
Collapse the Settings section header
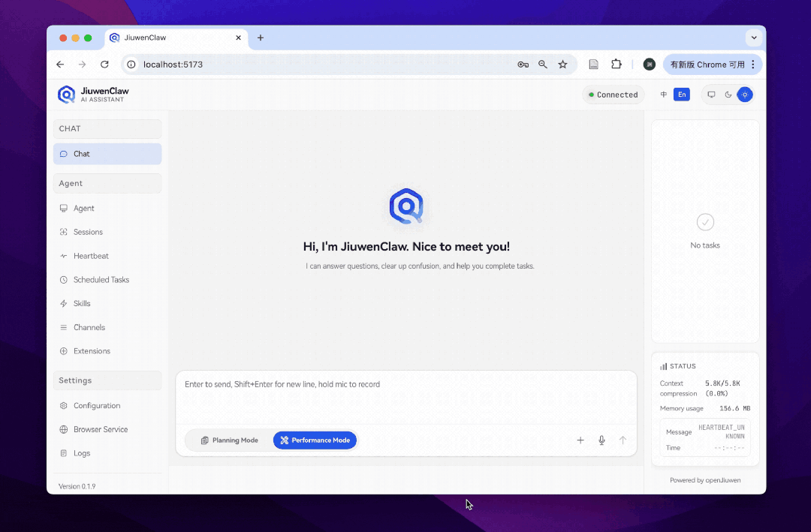[x=107, y=380]
